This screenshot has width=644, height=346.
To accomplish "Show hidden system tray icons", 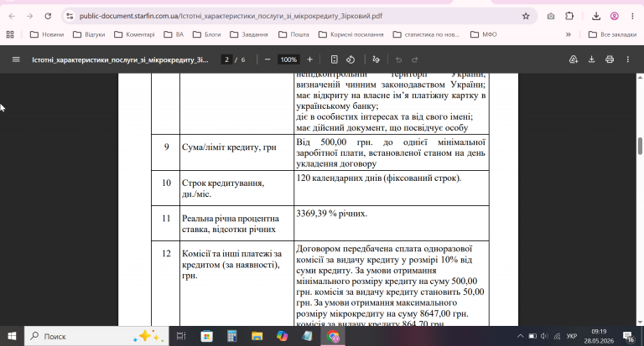I will 520,336.
